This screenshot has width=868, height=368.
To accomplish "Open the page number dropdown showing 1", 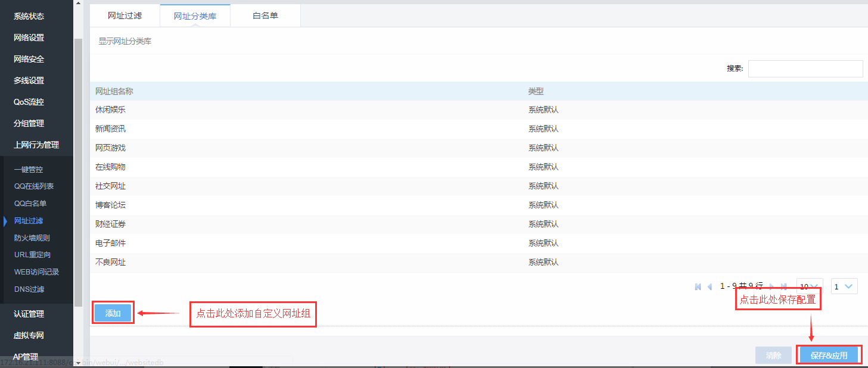I will [844, 286].
